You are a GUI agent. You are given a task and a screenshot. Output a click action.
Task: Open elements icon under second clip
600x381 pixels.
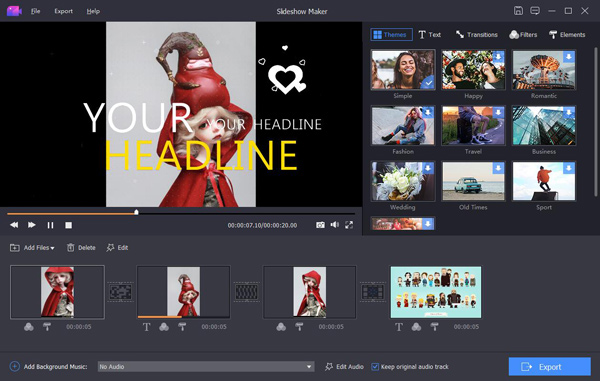[x=182, y=327]
